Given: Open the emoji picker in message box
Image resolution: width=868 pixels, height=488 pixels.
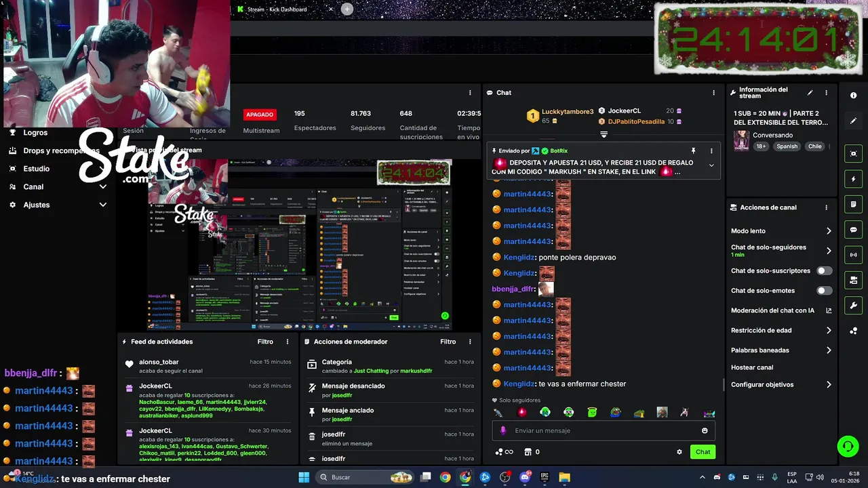Looking at the screenshot, I should (x=705, y=430).
